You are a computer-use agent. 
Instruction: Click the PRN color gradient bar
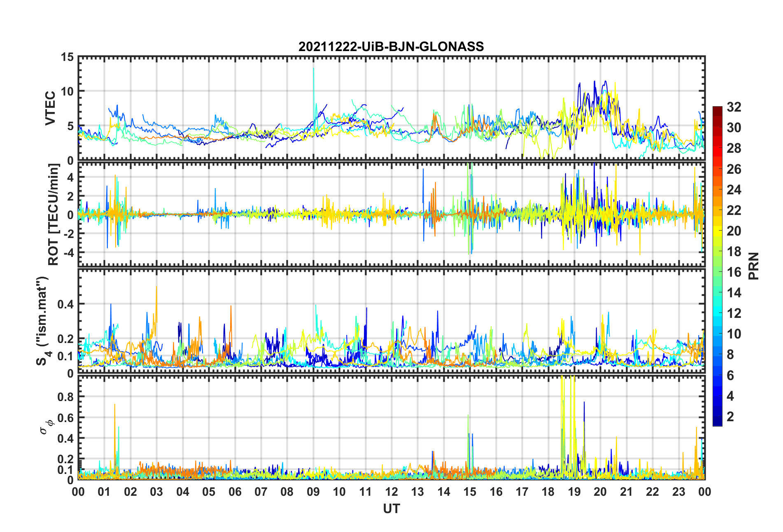pyautogui.click(x=718, y=266)
